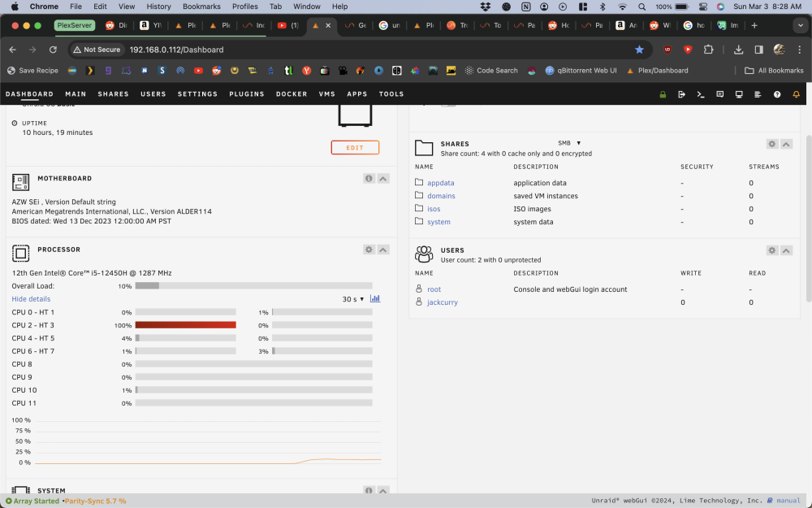Click the Reddit bookmark icon
Image resolution: width=812 pixels, height=508 pixels.
(x=217, y=71)
